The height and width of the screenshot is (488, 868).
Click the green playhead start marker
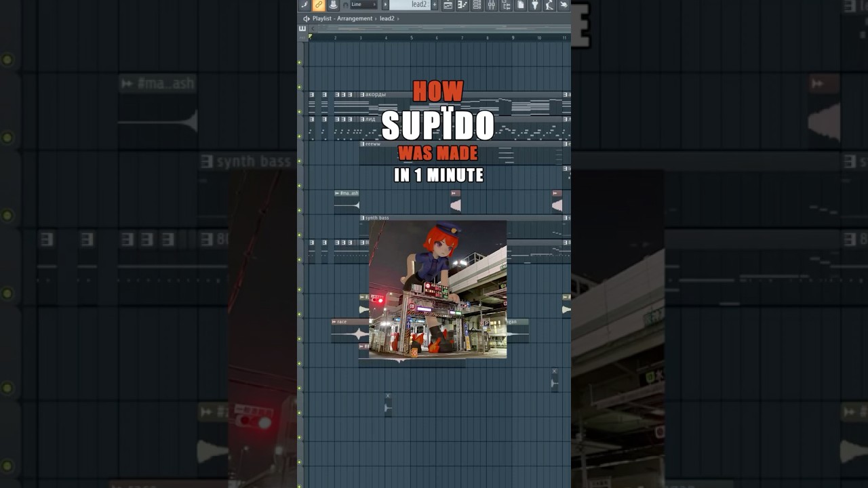pos(310,37)
